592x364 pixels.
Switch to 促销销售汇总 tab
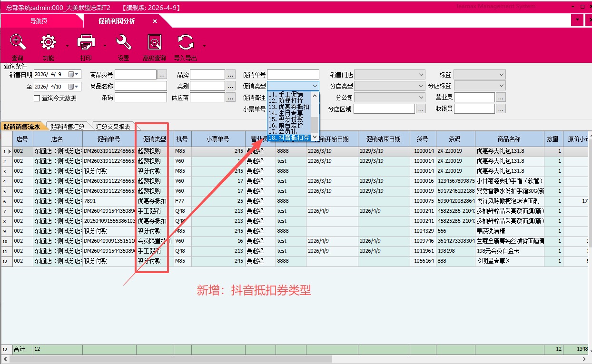pos(67,127)
